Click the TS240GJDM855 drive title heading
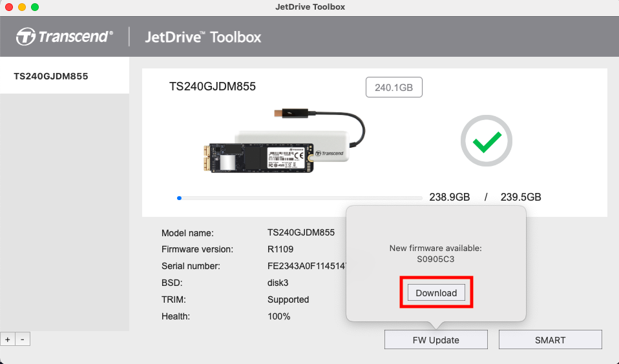The height and width of the screenshot is (364, 619). [213, 86]
